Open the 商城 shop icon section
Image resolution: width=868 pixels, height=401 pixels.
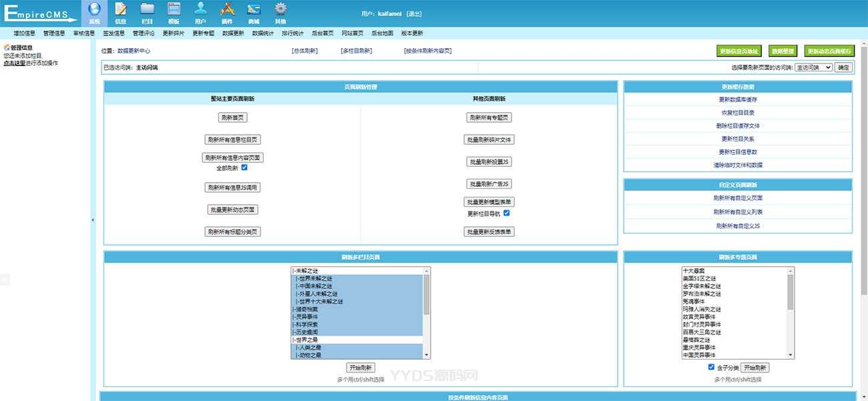click(254, 13)
